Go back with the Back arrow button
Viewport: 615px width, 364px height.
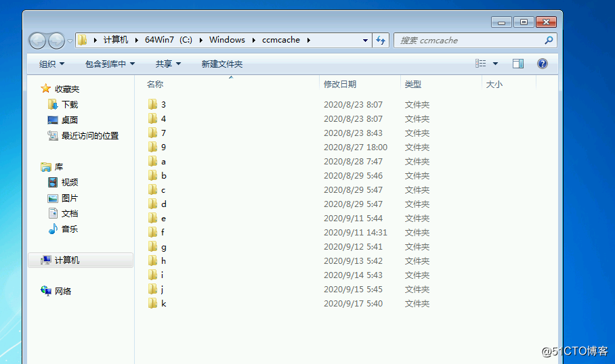(x=38, y=41)
